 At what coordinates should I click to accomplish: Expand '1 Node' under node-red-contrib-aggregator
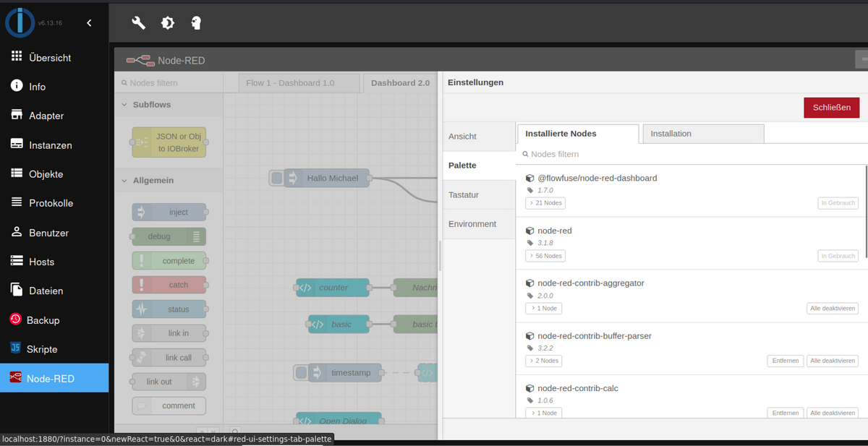tap(543, 308)
